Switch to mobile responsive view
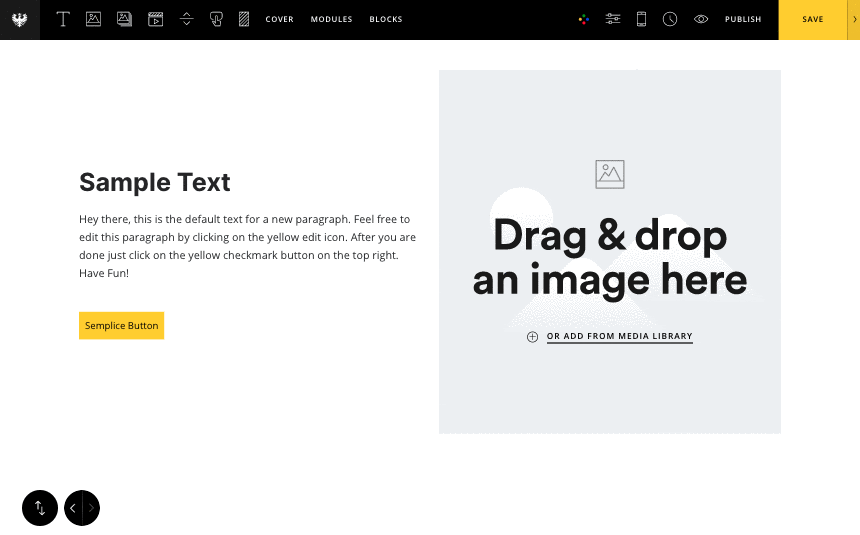The height and width of the screenshot is (535, 860). tap(642, 19)
